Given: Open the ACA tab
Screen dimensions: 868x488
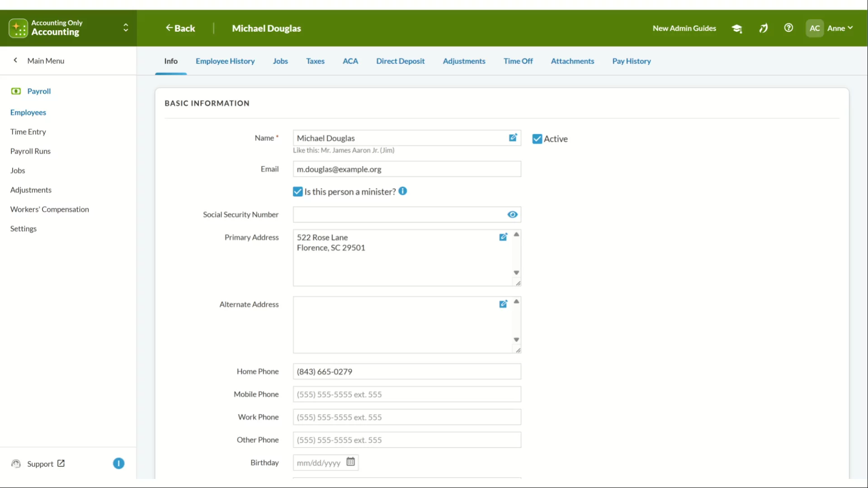Looking at the screenshot, I should pos(350,61).
